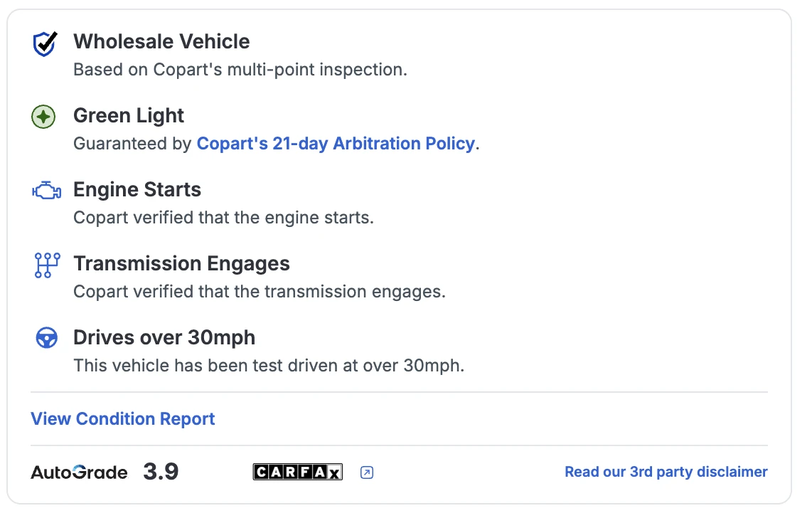The width and height of the screenshot is (812, 518).
Task: Click the AutoGrade logo
Action: click(79, 472)
